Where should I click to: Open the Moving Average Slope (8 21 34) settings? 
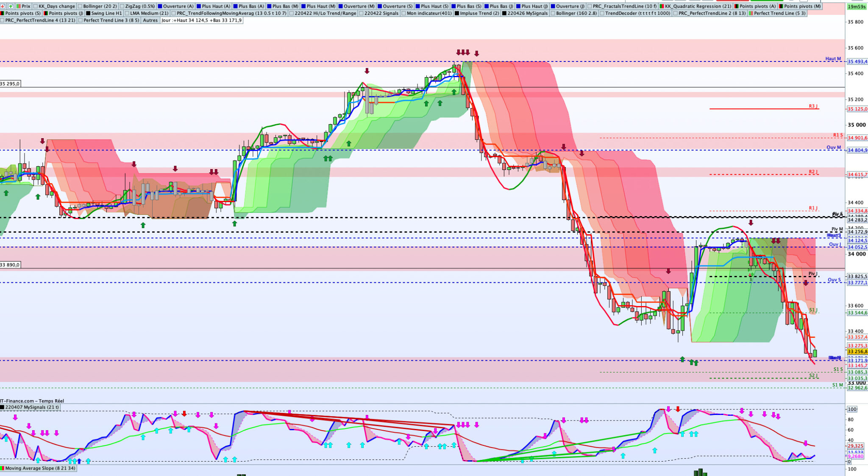[40, 468]
